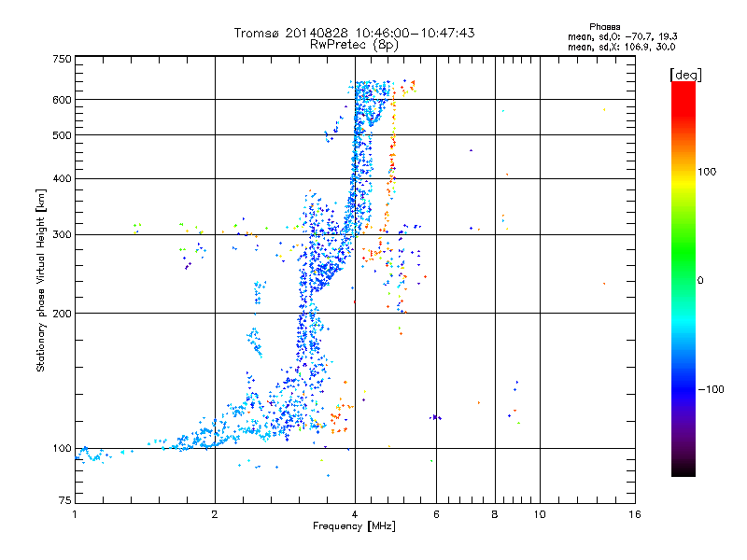This screenshot has height=560, width=747.
Task: Click the "mean, sd,X: 106.9, 30.0" line
Action: (x=621, y=47)
